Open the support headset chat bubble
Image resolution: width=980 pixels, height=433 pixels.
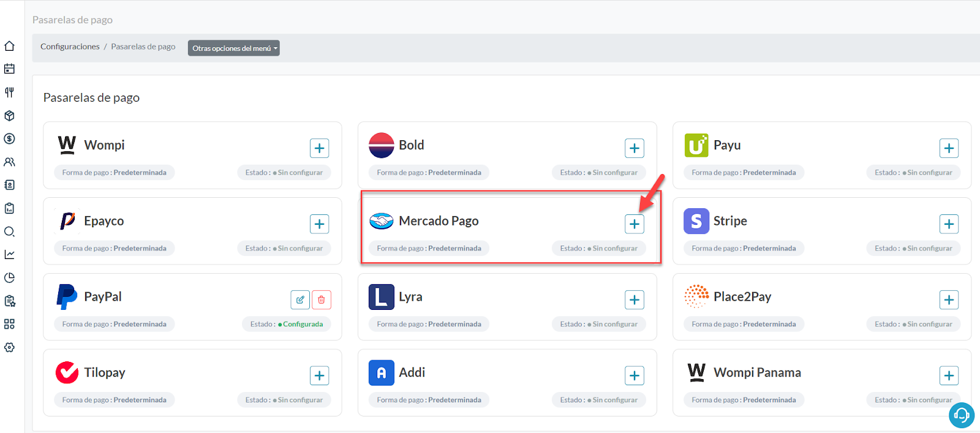[961, 415]
